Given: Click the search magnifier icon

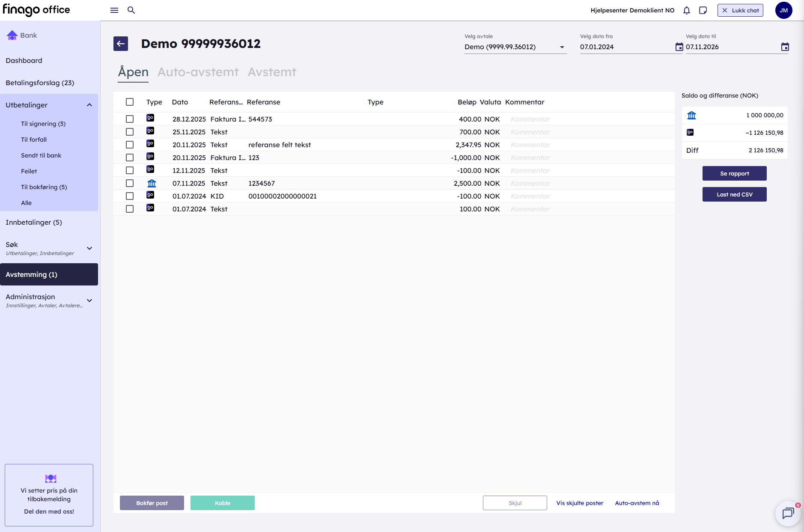Looking at the screenshot, I should pyautogui.click(x=131, y=10).
